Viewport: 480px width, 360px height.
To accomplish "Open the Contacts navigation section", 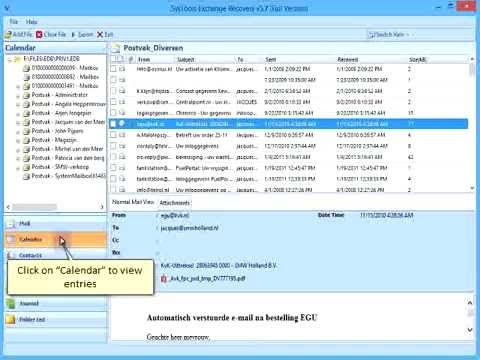I will point(56,255).
